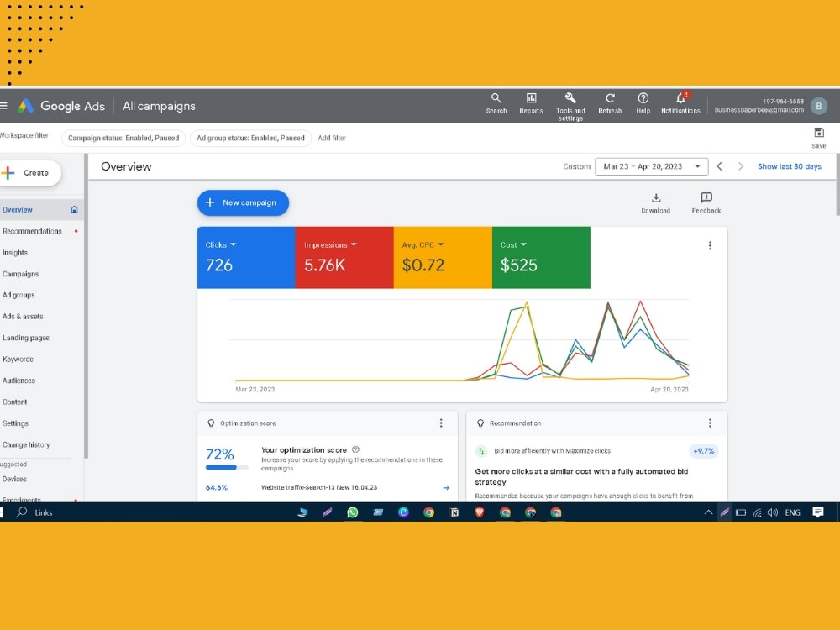Change the Impressions metric dropdown
Image resolution: width=840 pixels, height=630 pixels.
click(x=330, y=244)
